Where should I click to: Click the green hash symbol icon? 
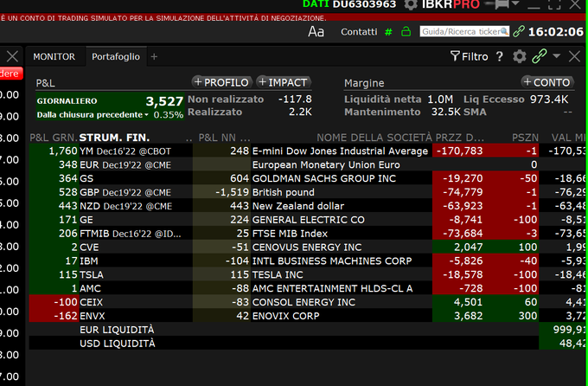[x=388, y=32]
